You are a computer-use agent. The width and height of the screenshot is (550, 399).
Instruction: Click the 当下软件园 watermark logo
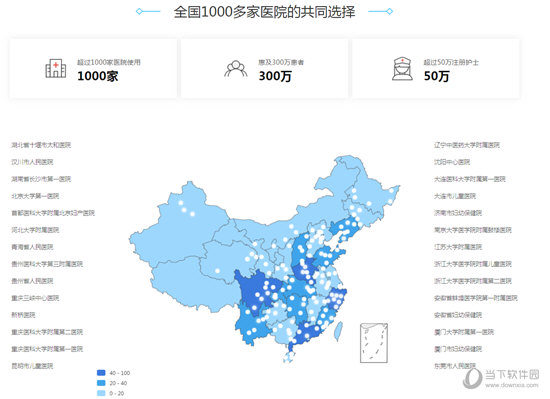coord(502,378)
